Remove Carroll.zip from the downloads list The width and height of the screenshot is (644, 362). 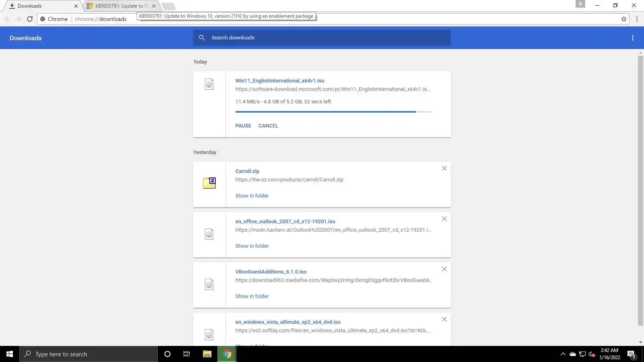point(444,169)
